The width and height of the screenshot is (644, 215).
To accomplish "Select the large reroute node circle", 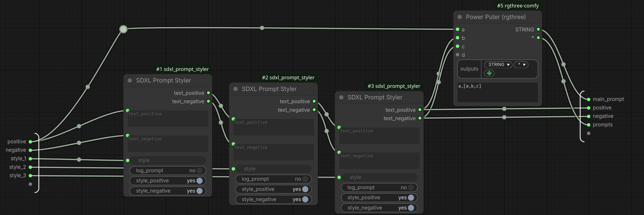I will pyautogui.click(x=123, y=29).
